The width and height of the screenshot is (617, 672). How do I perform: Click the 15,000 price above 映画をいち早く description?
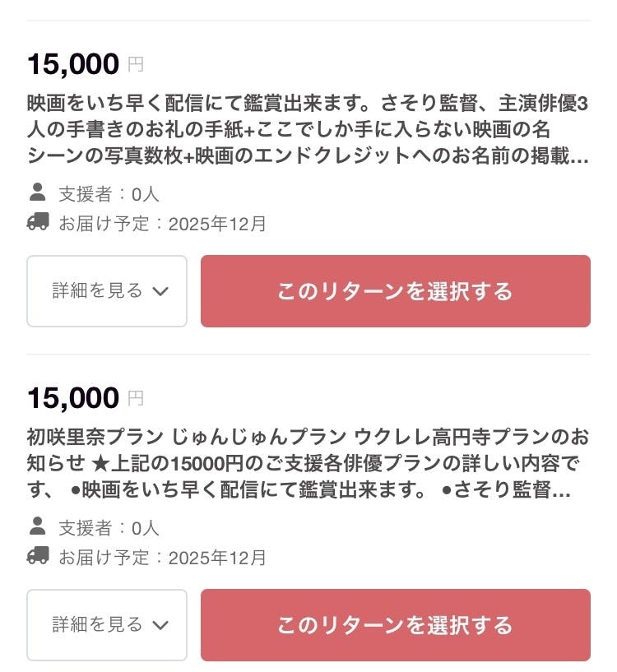(73, 63)
